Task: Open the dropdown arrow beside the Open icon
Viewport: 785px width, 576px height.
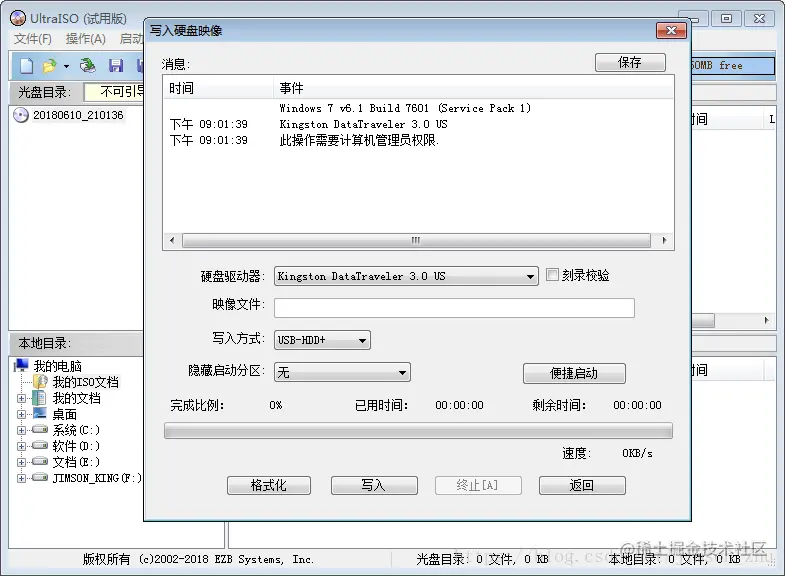Action: coord(66,66)
